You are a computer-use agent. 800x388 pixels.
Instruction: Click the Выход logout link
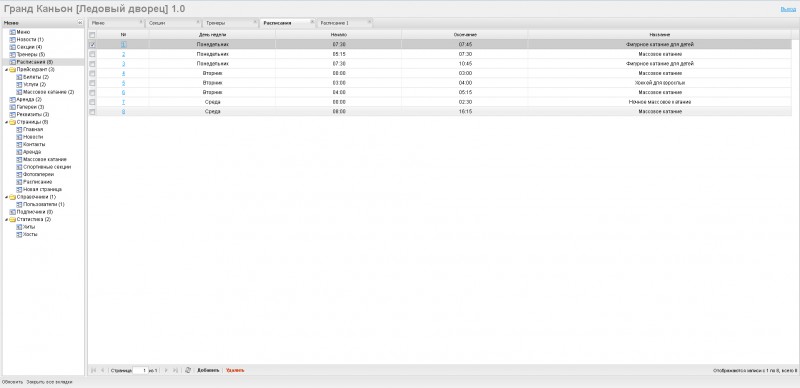tap(788, 9)
